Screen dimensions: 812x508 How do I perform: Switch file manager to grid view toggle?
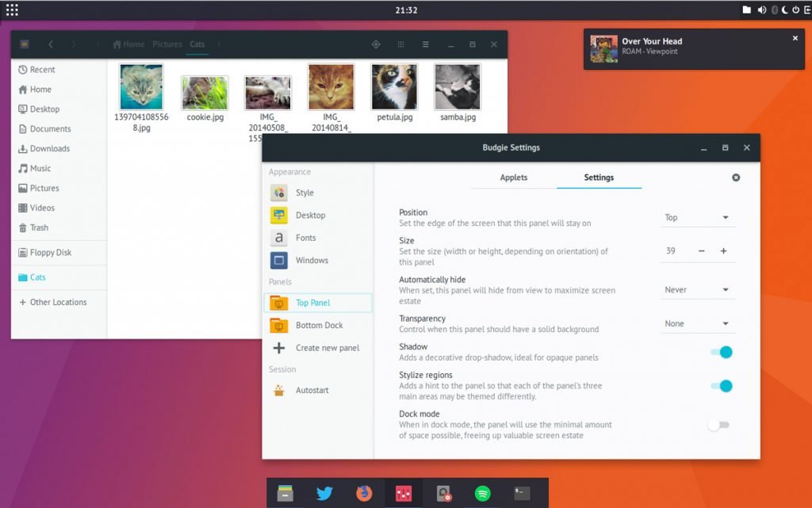[x=400, y=44]
